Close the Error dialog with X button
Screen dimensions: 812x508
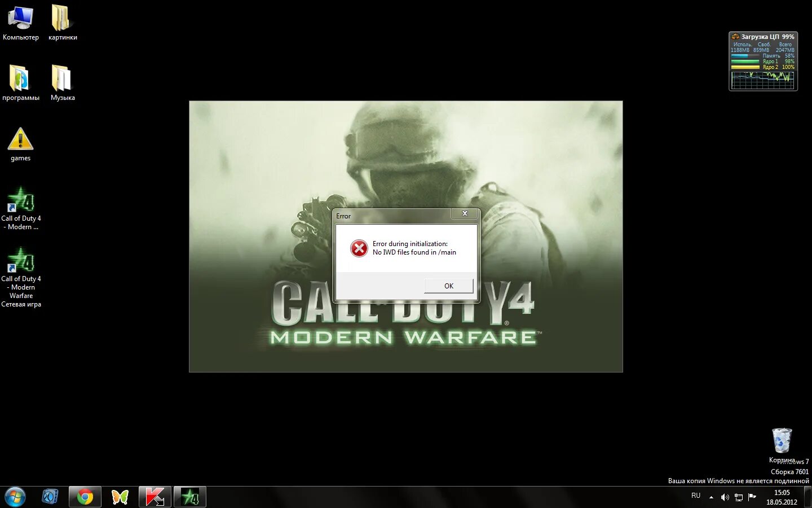coord(465,213)
